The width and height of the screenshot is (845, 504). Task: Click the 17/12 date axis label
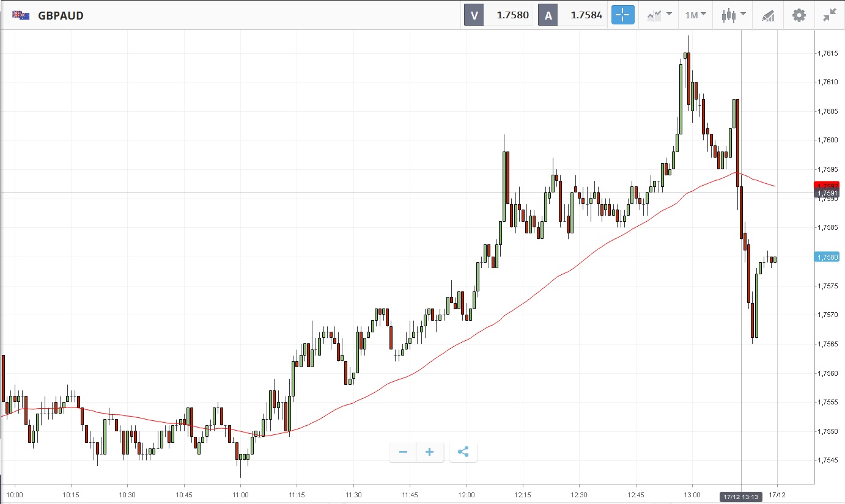click(777, 495)
